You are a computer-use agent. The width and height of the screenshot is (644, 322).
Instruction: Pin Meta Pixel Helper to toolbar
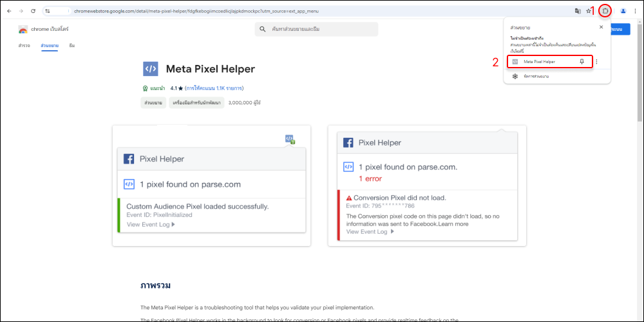tap(582, 62)
